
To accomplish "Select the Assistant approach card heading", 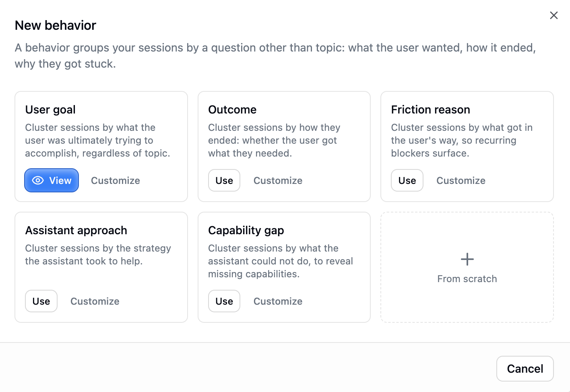I will coord(76,231).
